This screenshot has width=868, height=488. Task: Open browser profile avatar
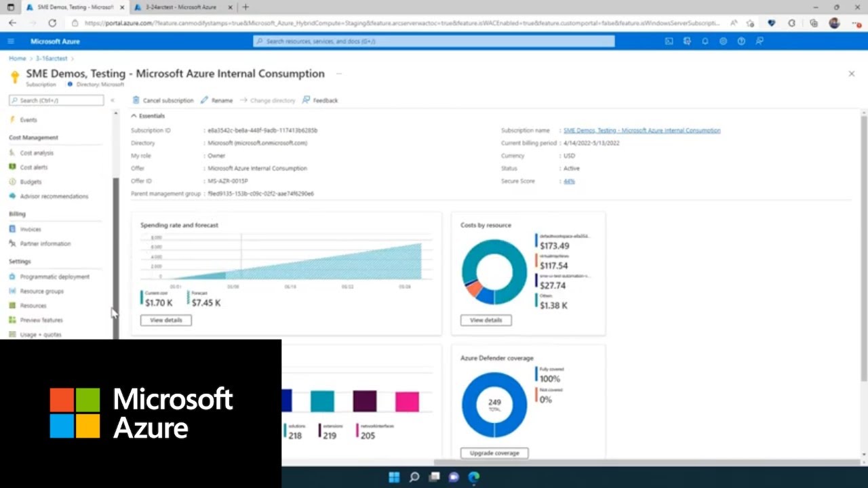(834, 22)
